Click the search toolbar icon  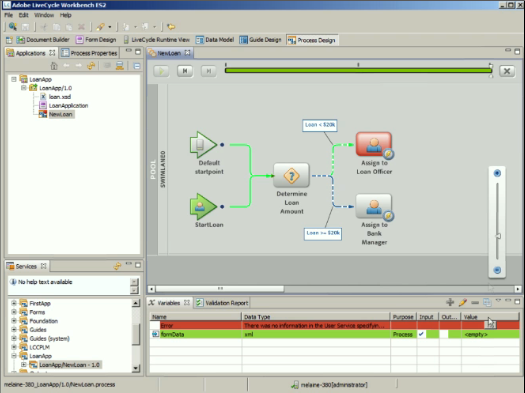pos(13,26)
